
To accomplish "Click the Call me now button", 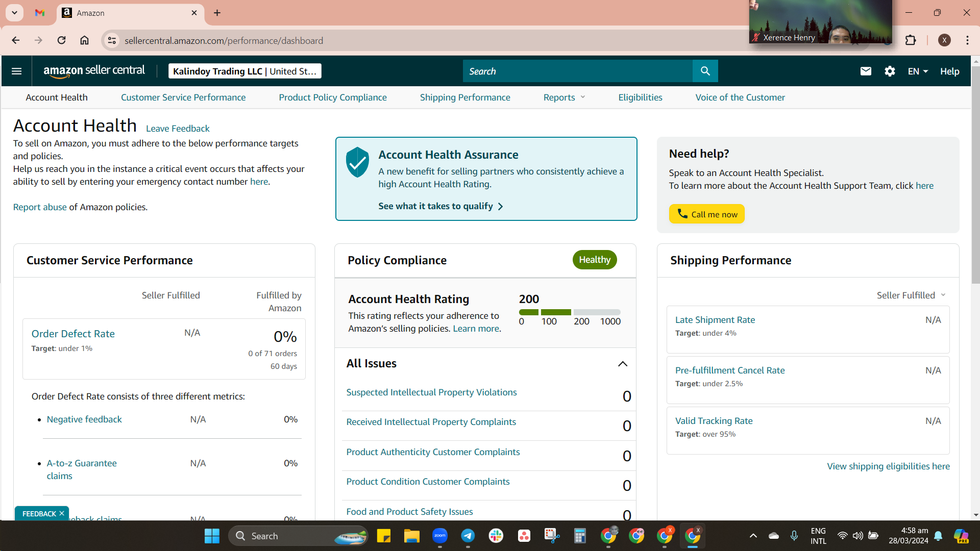I will (x=707, y=214).
